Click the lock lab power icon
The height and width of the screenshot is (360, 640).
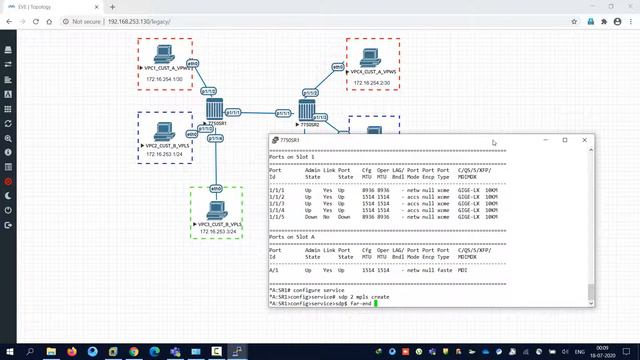pyautogui.click(x=8, y=210)
